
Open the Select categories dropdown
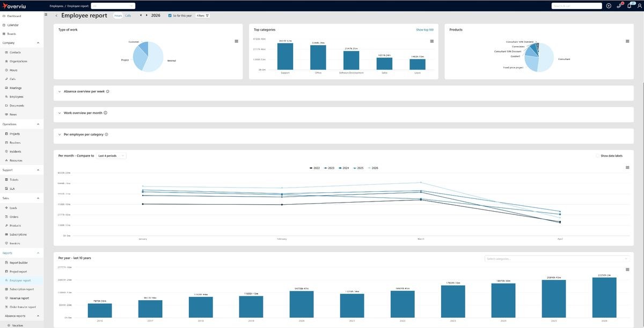(x=557, y=259)
